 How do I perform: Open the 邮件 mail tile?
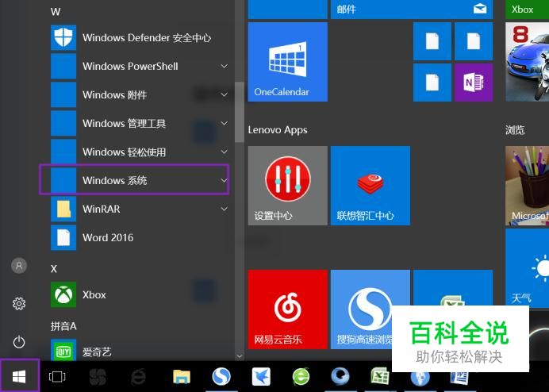pos(412,10)
